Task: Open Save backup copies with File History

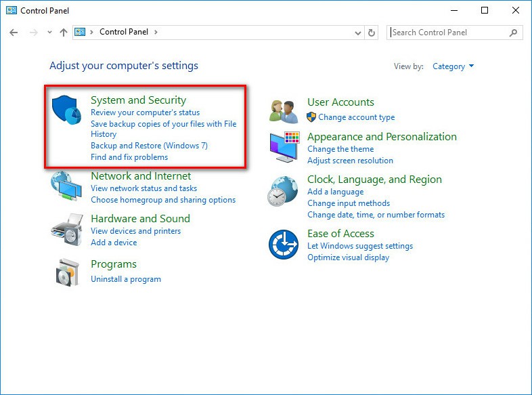Action: coord(164,129)
